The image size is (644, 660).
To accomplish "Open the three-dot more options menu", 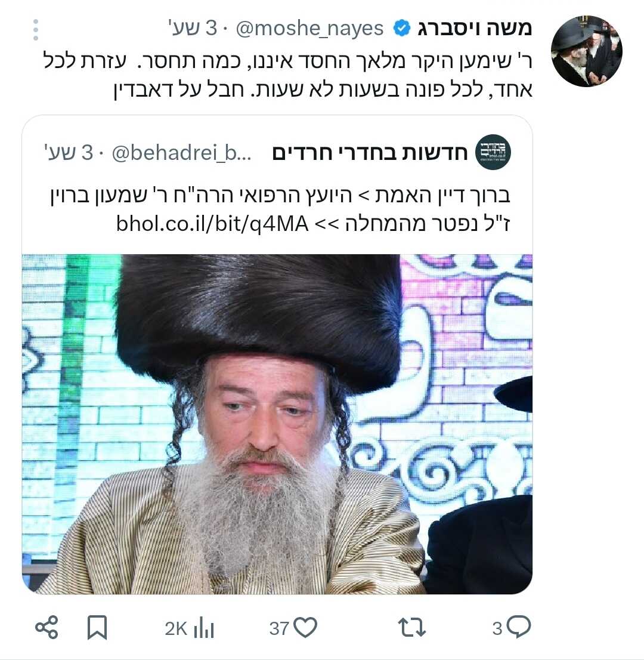I will pyautogui.click(x=36, y=29).
